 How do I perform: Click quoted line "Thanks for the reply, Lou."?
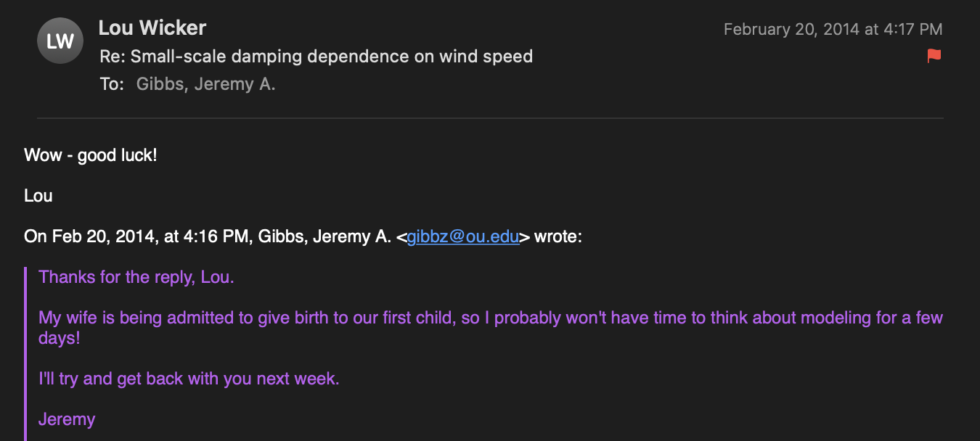pos(136,277)
